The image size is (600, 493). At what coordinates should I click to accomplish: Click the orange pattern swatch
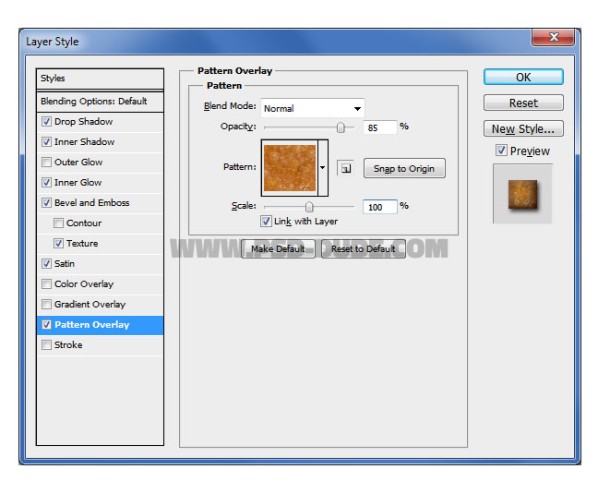tap(290, 168)
